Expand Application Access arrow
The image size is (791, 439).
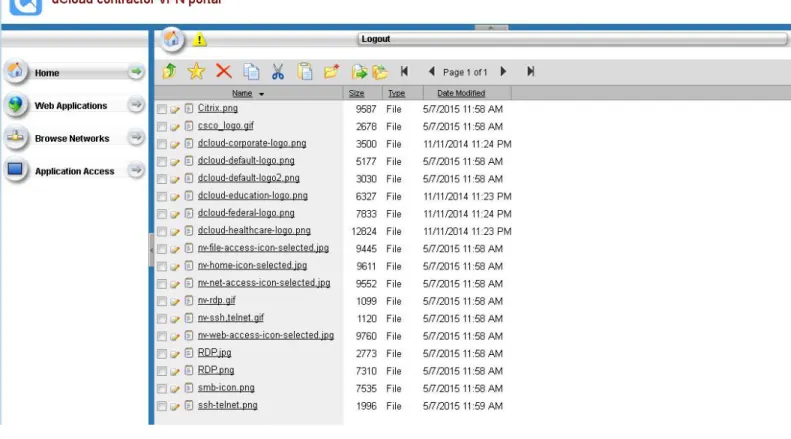(x=136, y=170)
